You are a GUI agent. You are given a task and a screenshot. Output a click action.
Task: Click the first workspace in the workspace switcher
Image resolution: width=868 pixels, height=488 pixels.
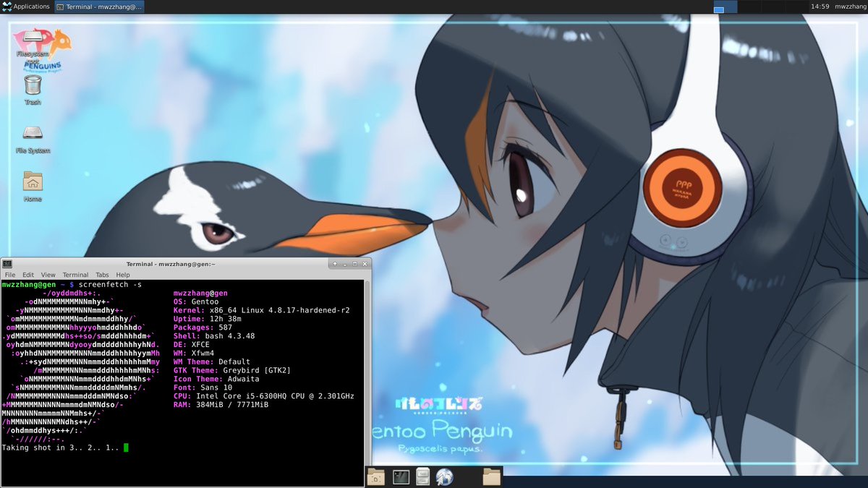(725, 7)
